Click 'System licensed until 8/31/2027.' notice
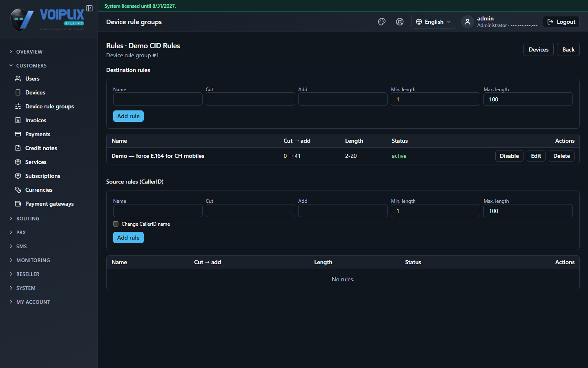588x368 pixels. pyautogui.click(x=140, y=6)
